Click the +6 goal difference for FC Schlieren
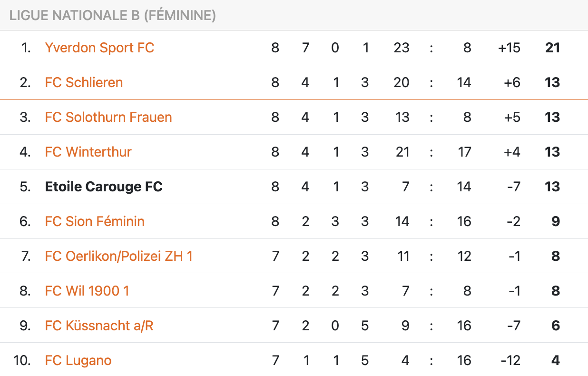The height and width of the screenshot is (376, 588). pyautogui.click(x=512, y=82)
